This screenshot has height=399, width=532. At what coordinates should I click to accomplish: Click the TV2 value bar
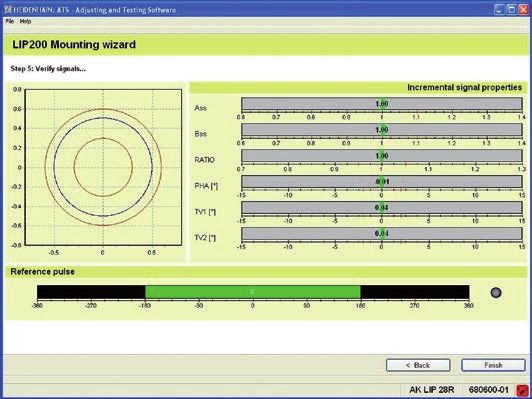382,233
